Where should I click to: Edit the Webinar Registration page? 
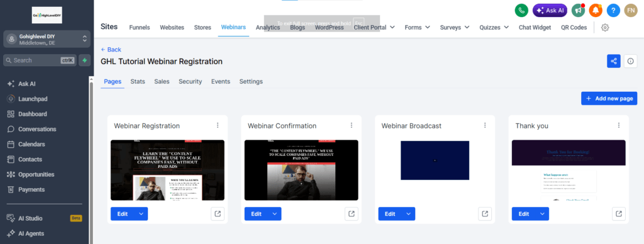point(123,214)
